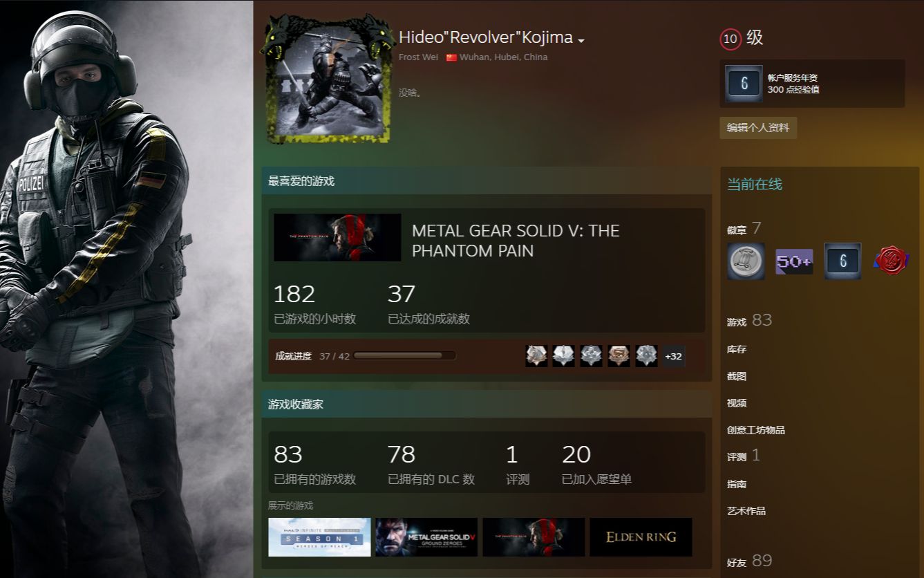
Task: Open the 50+ game collector badge
Action: [x=794, y=261]
